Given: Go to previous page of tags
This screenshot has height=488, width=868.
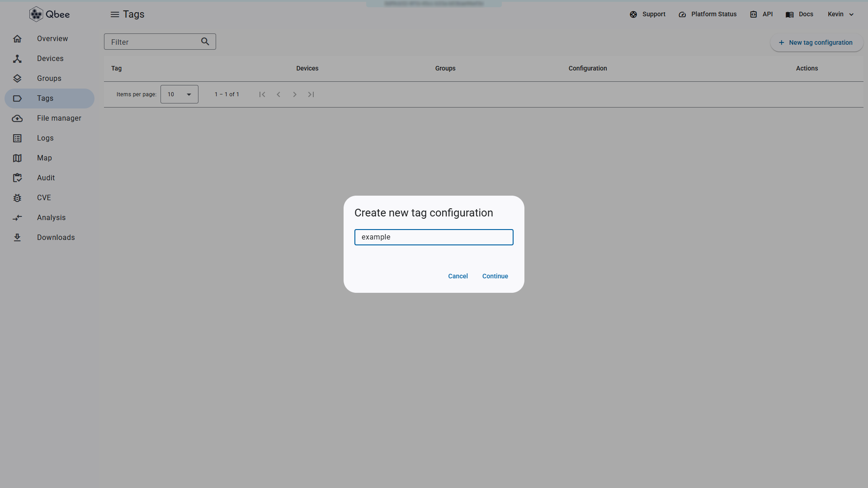Looking at the screenshot, I should pos(278,94).
